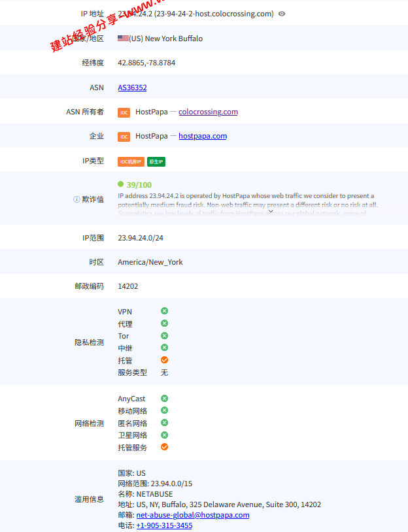Toggle the eye icon beside the IP address
This screenshot has width=408, height=532.
click(x=282, y=14)
